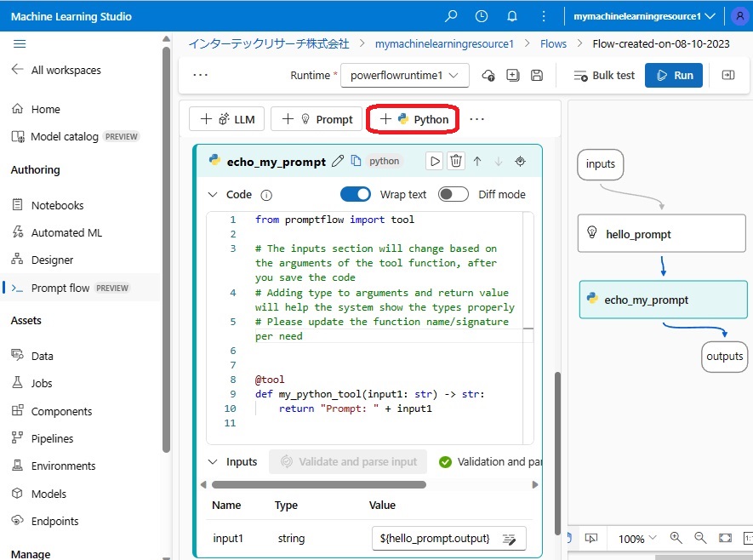Zoom out on the flow graph

click(x=700, y=538)
